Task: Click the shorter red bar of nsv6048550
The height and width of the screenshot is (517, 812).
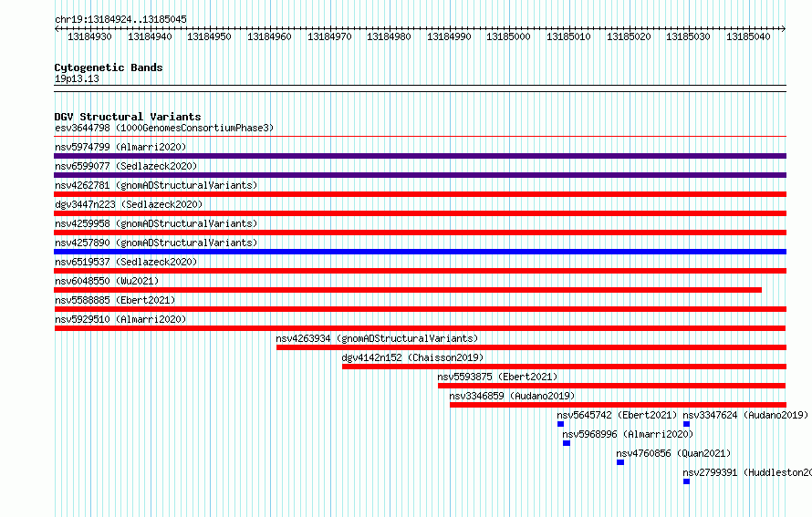Action: point(408,290)
